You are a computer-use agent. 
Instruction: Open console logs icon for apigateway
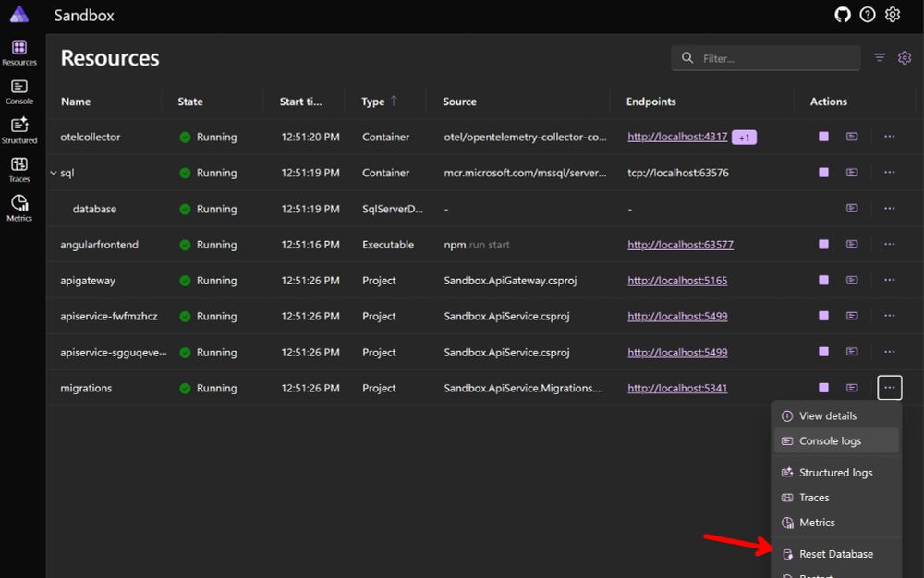(852, 280)
